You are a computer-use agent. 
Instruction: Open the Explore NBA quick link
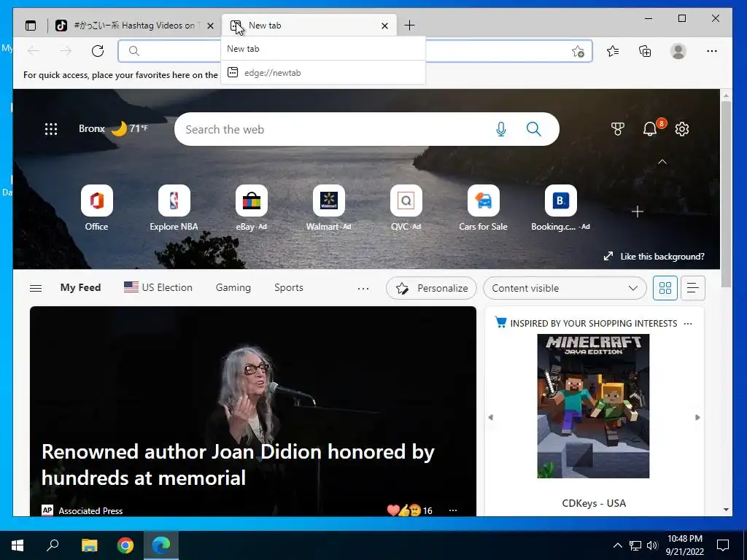click(x=174, y=208)
